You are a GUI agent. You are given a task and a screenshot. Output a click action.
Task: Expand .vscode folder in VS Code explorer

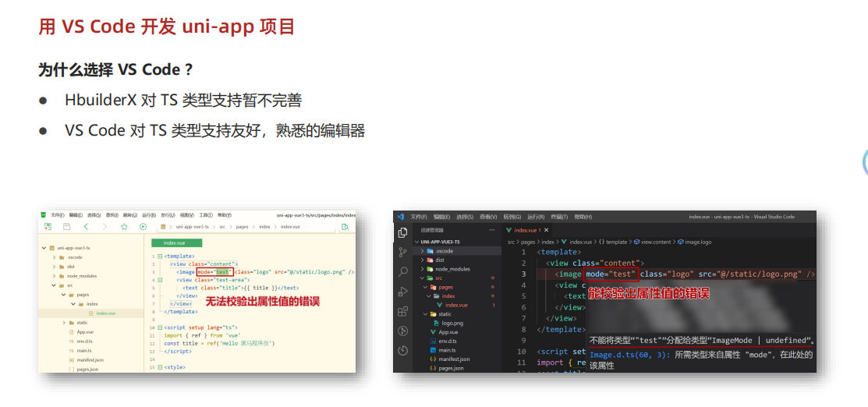[x=423, y=251]
